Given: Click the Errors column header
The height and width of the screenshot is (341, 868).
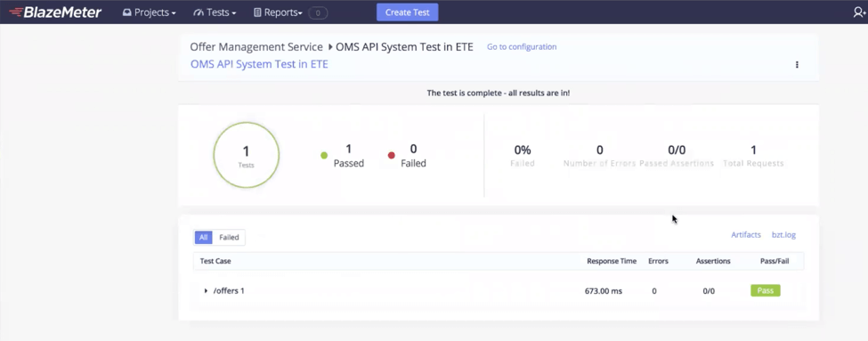Looking at the screenshot, I should click(658, 261).
